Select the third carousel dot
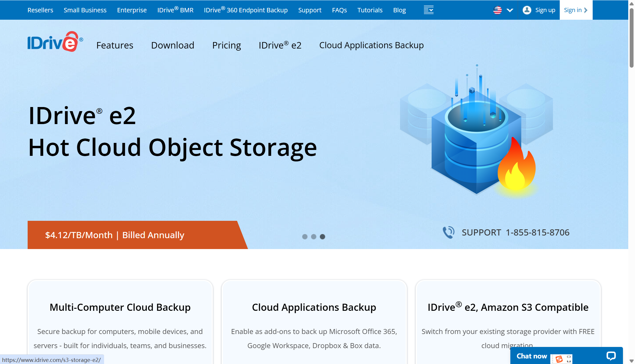The image size is (635, 364). (x=322, y=237)
